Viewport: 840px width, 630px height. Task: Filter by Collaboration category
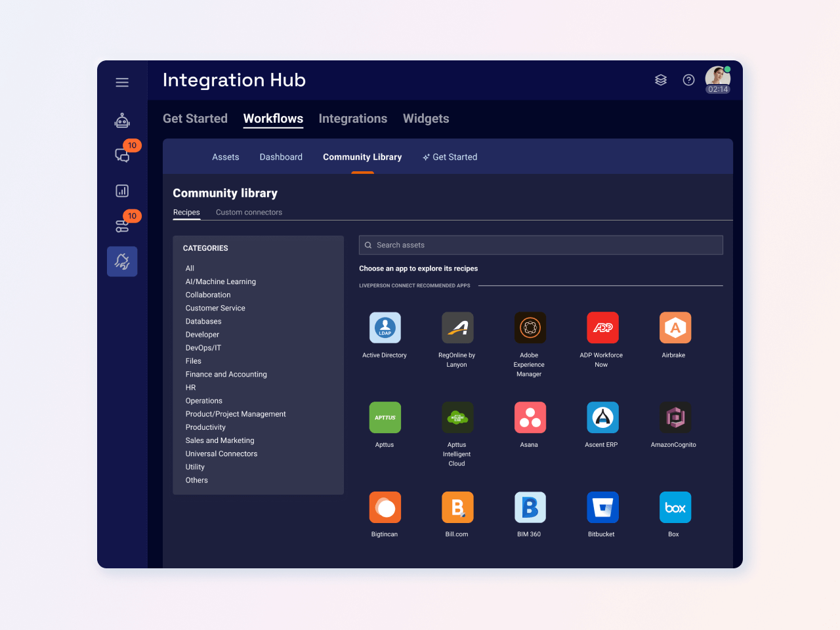(208, 295)
